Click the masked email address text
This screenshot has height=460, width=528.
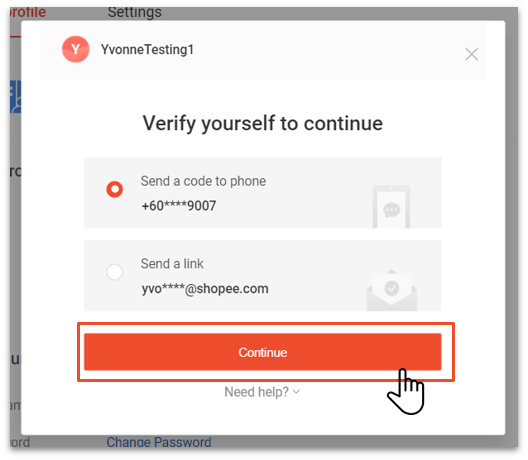(x=205, y=289)
